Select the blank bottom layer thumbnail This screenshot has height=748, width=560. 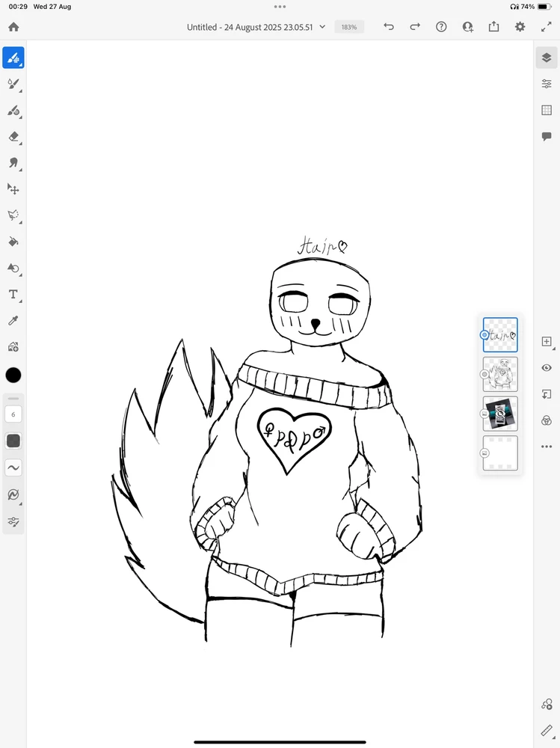pos(500,453)
